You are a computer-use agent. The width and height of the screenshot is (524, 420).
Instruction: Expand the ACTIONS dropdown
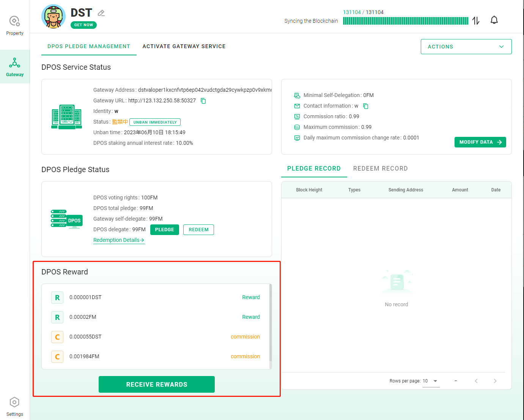[x=466, y=47]
